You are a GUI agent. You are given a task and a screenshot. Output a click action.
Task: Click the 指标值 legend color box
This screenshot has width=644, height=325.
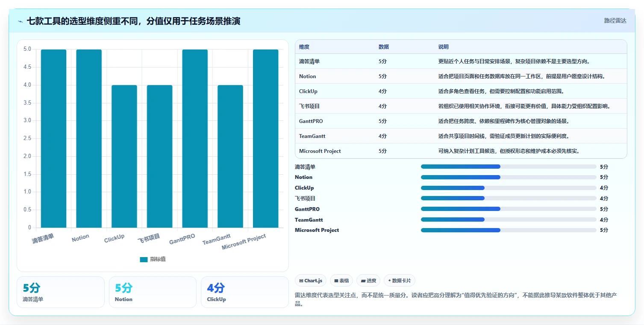pyautogui.click(x=144, y=259)
